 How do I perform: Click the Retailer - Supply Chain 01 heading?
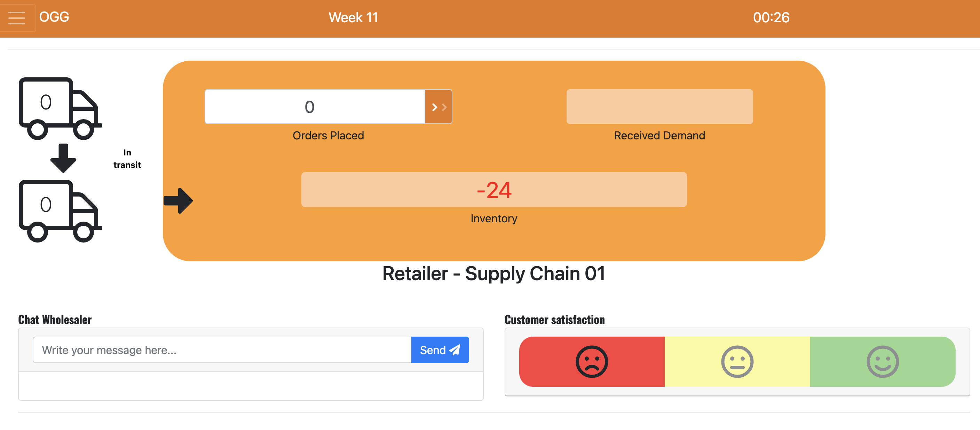(493, 274)
